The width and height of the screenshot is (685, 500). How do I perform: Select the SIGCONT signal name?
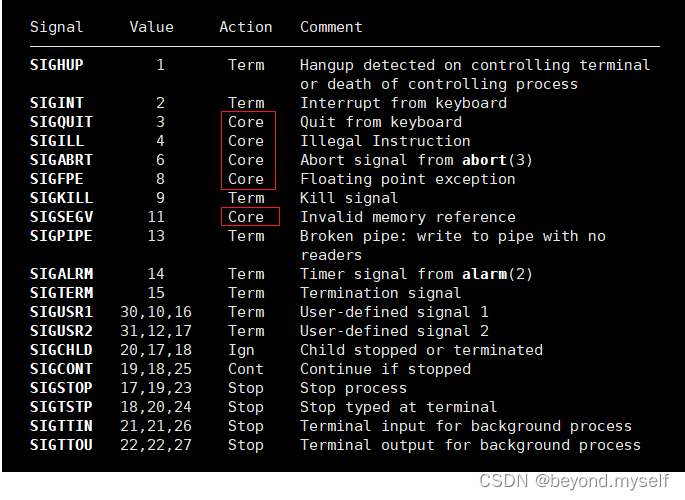pos(61,369)
